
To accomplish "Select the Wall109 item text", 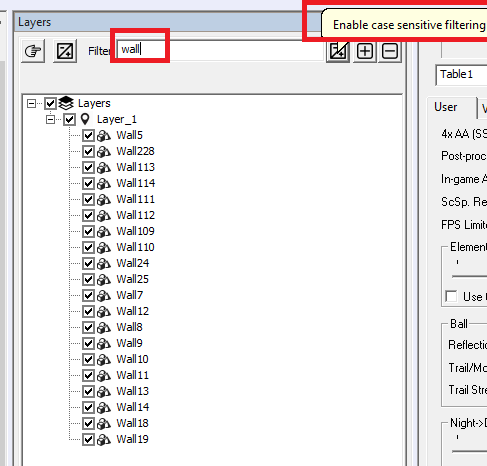I will click(135, 231).
